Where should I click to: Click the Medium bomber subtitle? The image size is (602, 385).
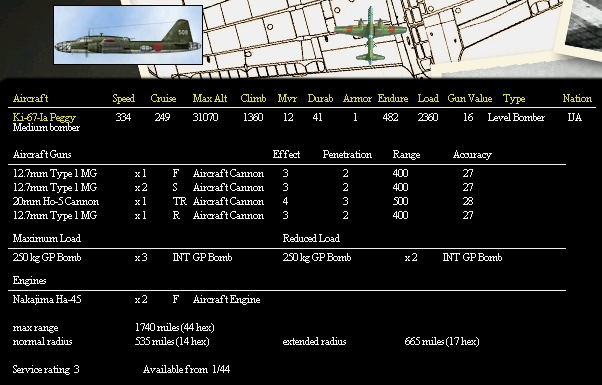tap(46, 127)
